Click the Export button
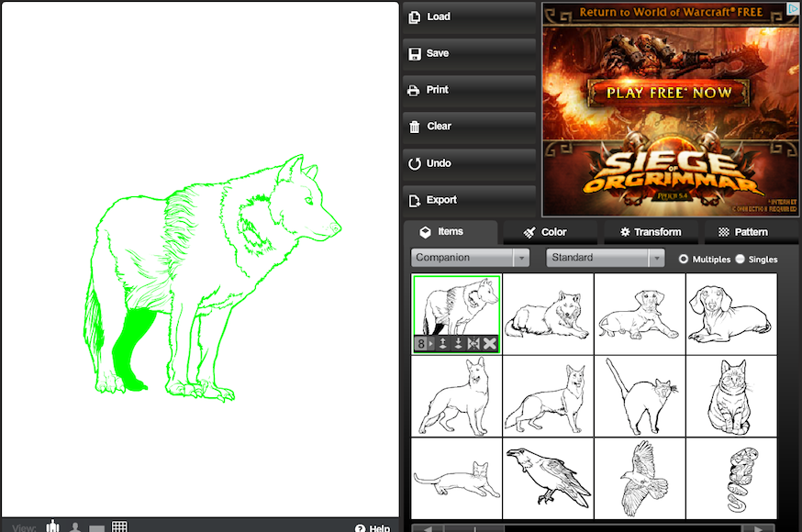This screenshot has height=532, width=802. [468, 200]
